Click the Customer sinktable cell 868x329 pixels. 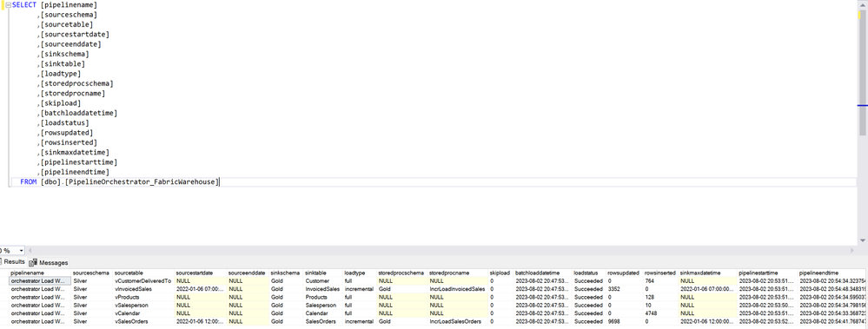tap(323, 281)
